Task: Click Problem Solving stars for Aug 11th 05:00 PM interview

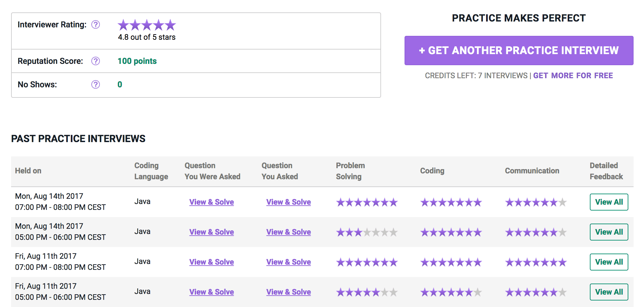Action: tap(367, 292)
